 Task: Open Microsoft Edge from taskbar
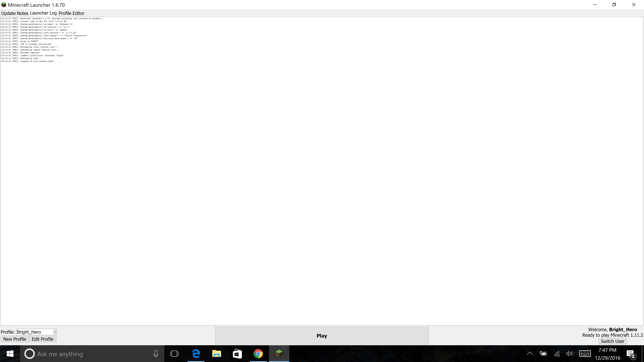point(196,354)
